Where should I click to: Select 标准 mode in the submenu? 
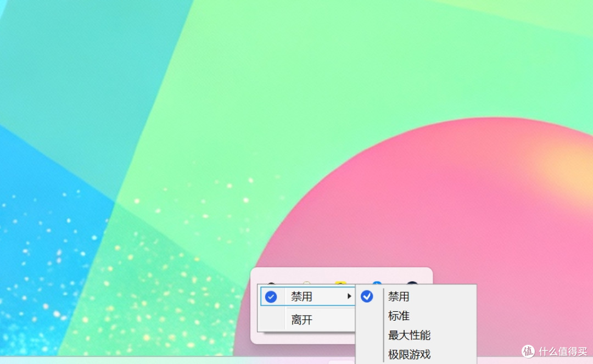coord(416,316)
